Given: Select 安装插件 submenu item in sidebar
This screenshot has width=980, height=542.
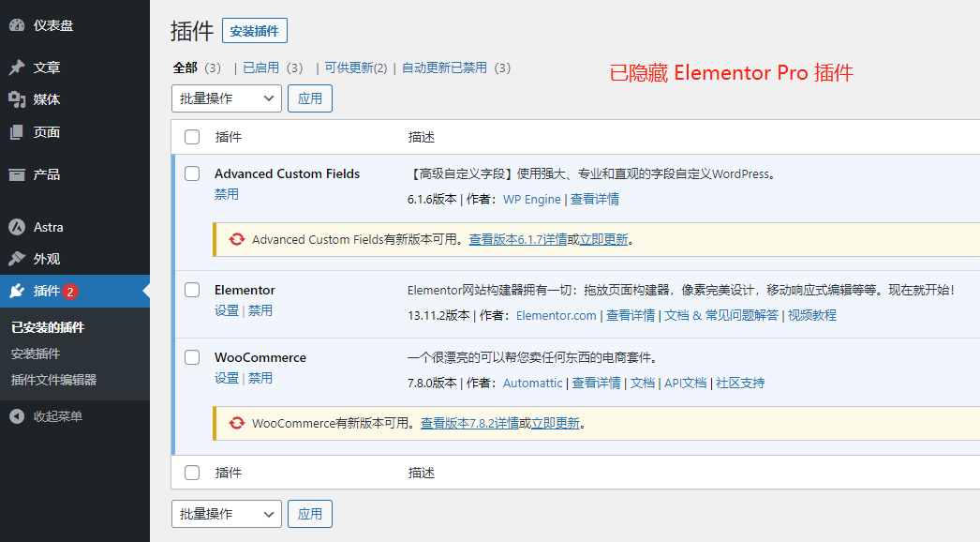Looking at the screenshot, I should 36,354.
